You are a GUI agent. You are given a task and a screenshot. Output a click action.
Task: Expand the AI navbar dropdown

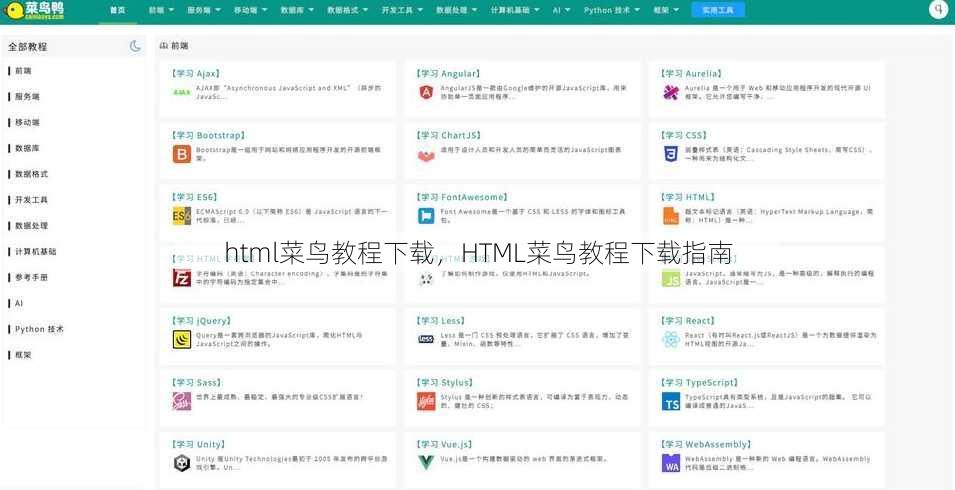[562, 10]
